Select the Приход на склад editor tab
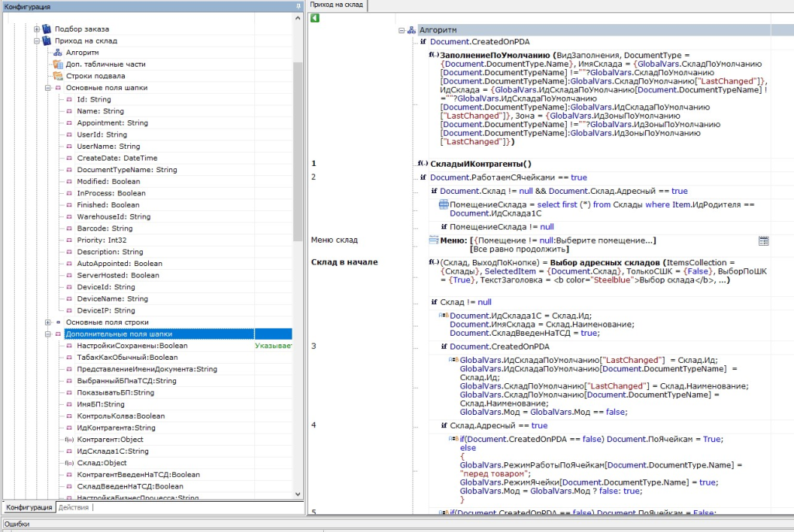This screenshot has height=532, width=794. tap(337, 5)
